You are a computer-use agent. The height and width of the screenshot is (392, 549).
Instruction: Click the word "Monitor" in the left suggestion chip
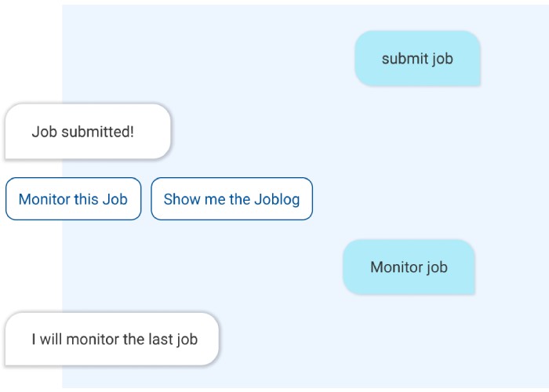coord(44,199)
